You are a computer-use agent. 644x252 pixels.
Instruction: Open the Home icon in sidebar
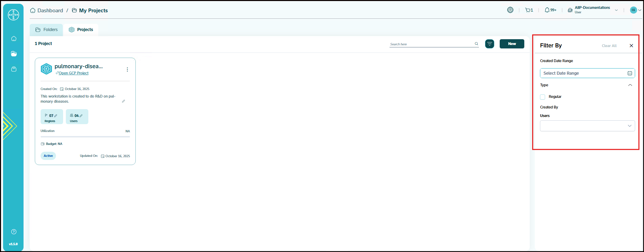tap(14, 39)
